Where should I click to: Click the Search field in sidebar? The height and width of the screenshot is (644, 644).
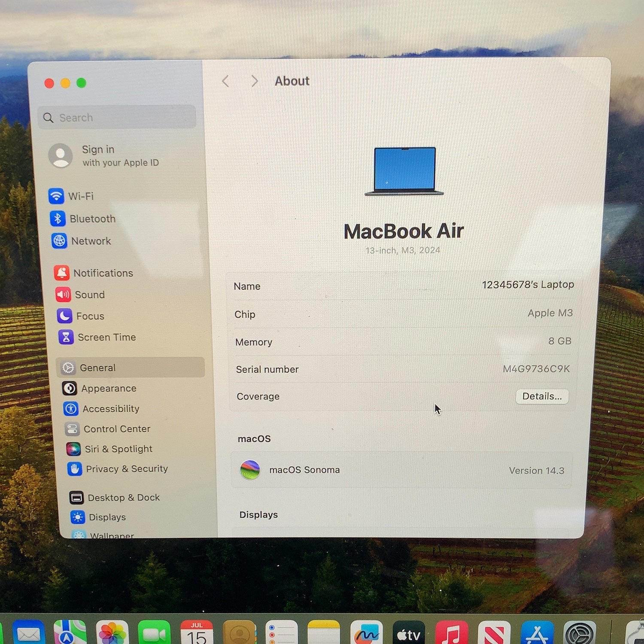click(x=117, y=117)
